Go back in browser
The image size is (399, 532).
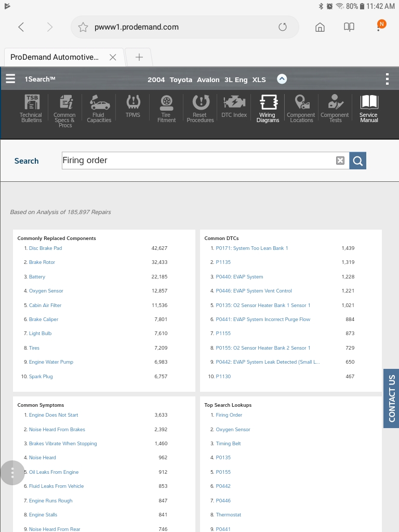[x=21, y=27]
